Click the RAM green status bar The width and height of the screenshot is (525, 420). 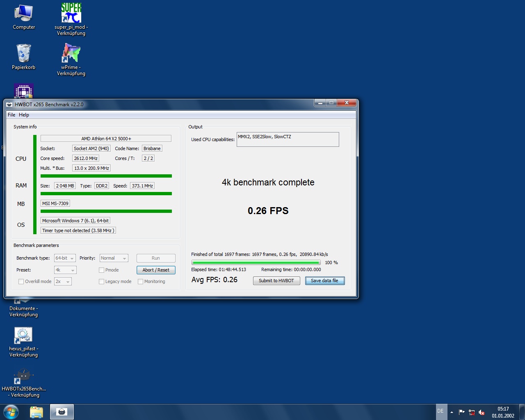click(x=106, y=194)
